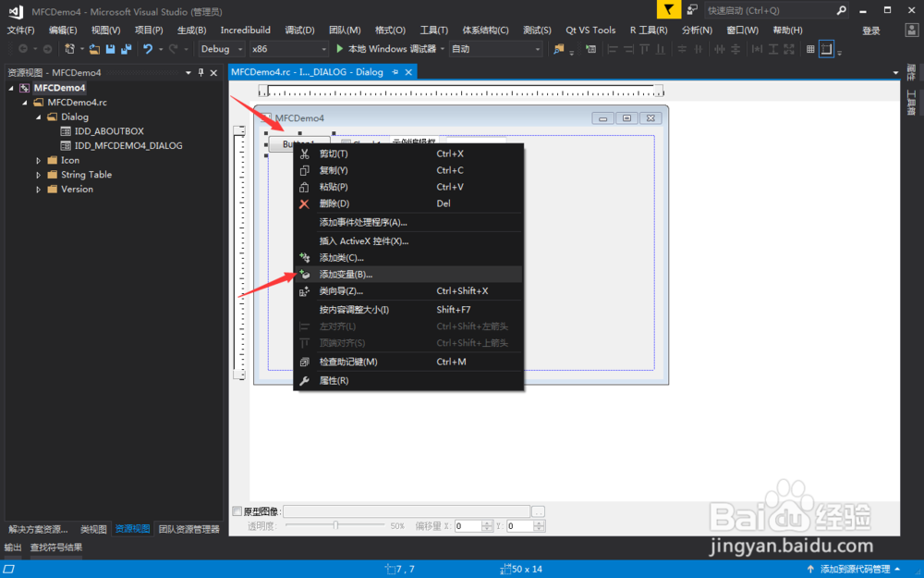Screen dimensions: 924x578
Task: Close the MFCDemo4.rc Dialog editor tab
Action: pos(408,72)
